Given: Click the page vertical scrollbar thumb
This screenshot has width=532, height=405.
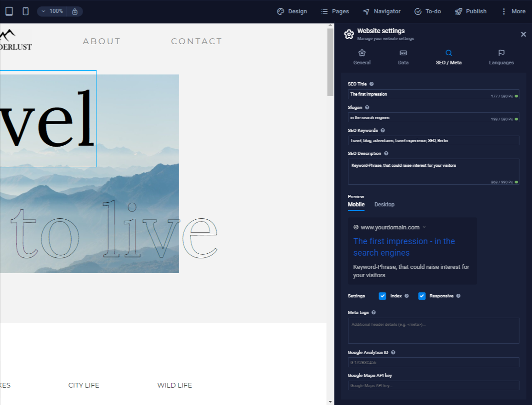Looking at the screenshot, I should click(330, 62).
